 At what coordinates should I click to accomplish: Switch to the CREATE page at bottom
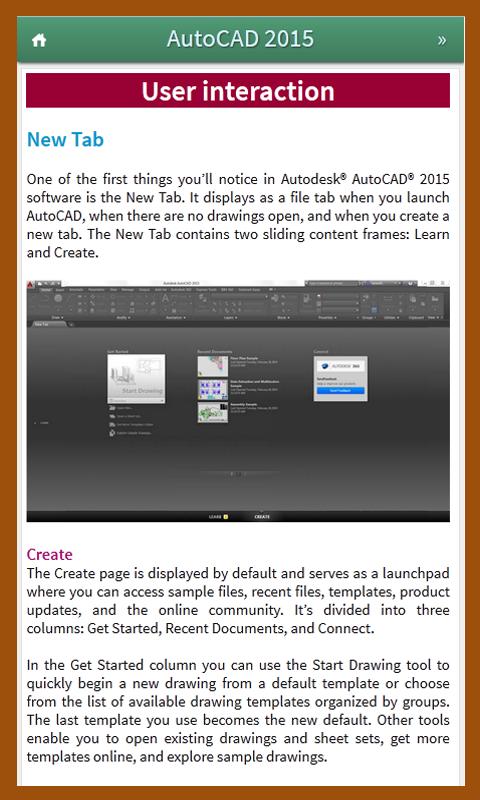(x=262, y=517)
